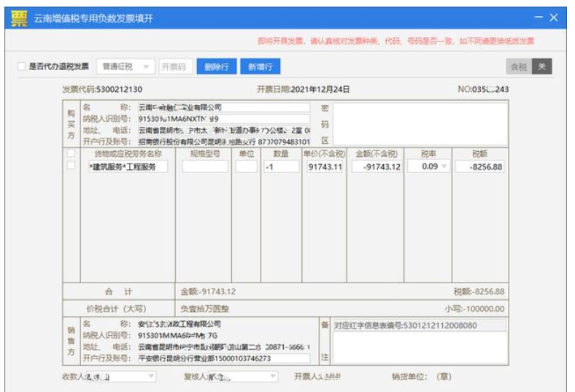Open the 普通征税 dropdown
The height and width of the screenshot is (392, 575).
point(126,66)
